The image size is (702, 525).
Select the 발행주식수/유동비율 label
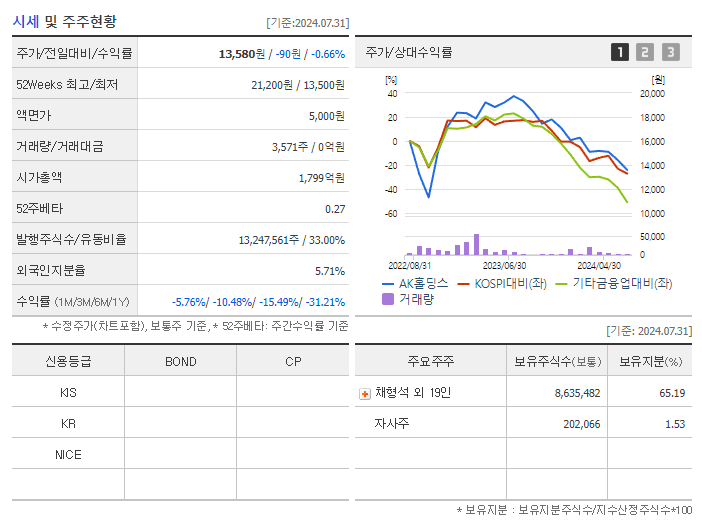71,239
